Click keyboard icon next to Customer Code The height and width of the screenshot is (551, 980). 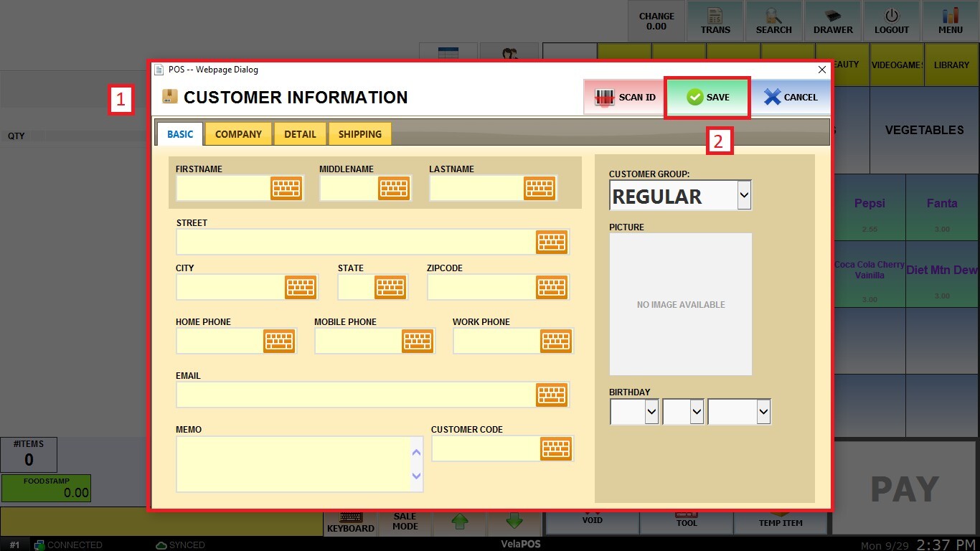coord(555,448)
